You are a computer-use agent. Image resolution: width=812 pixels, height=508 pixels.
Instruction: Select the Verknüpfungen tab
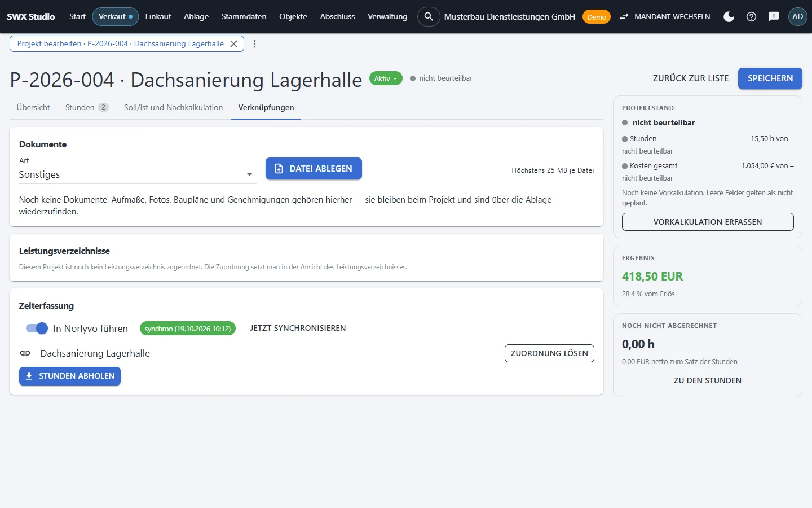click(266, 107)
